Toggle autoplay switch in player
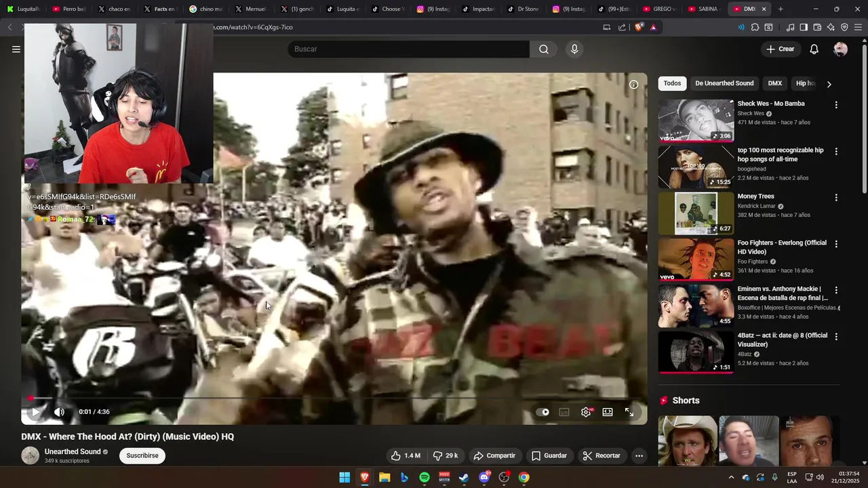 pos(542,412)
